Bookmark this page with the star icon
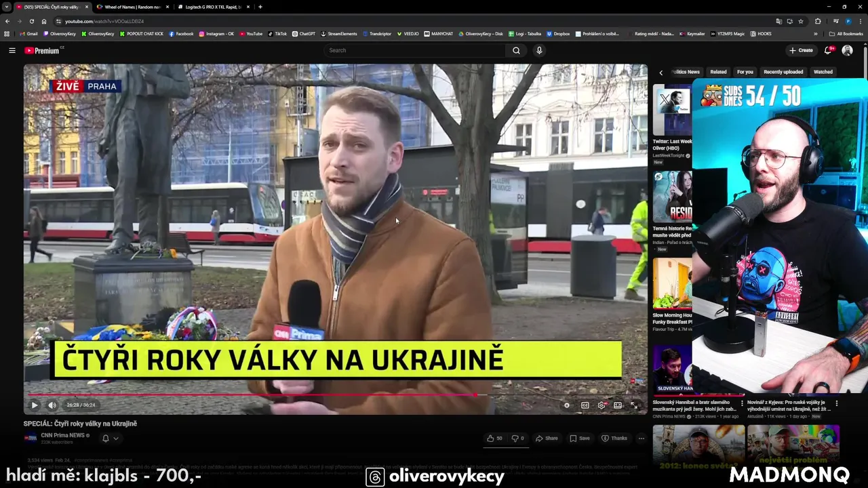Screen dimensions: 868x488 tap(800, 21)
